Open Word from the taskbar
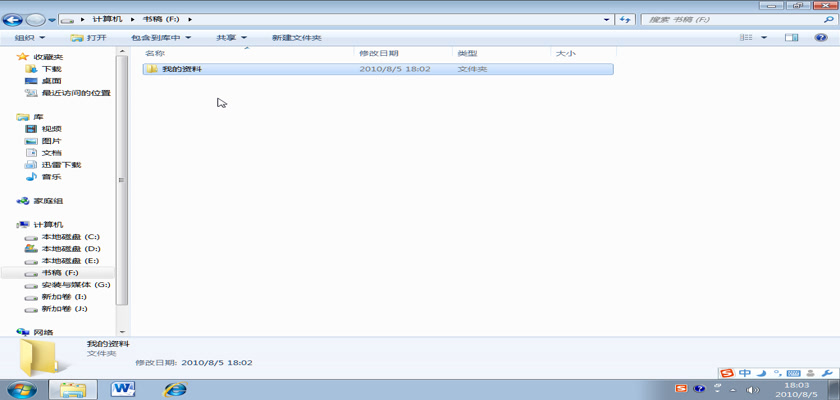Viewport: 840px width, 400px height. tap(124, 389)
